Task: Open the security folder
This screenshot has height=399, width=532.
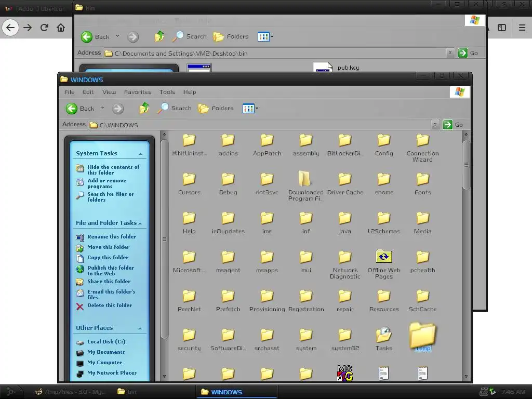Action: (x=189, y=340)
